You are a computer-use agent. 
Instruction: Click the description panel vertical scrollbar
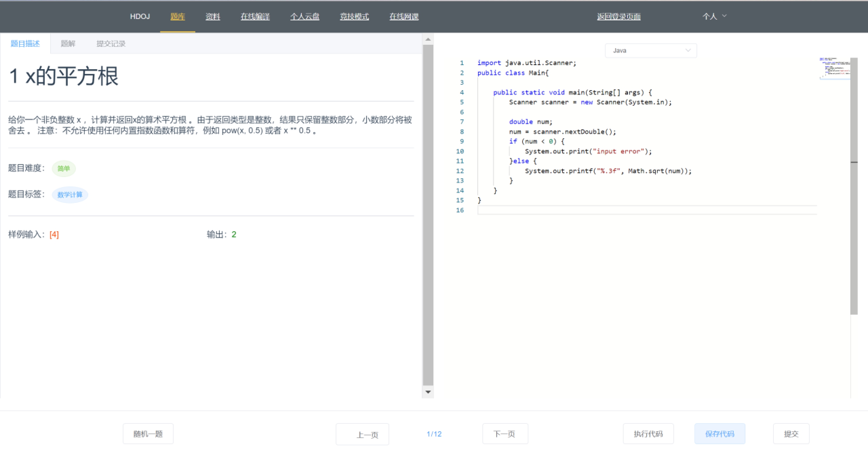(x=428, y=215)
